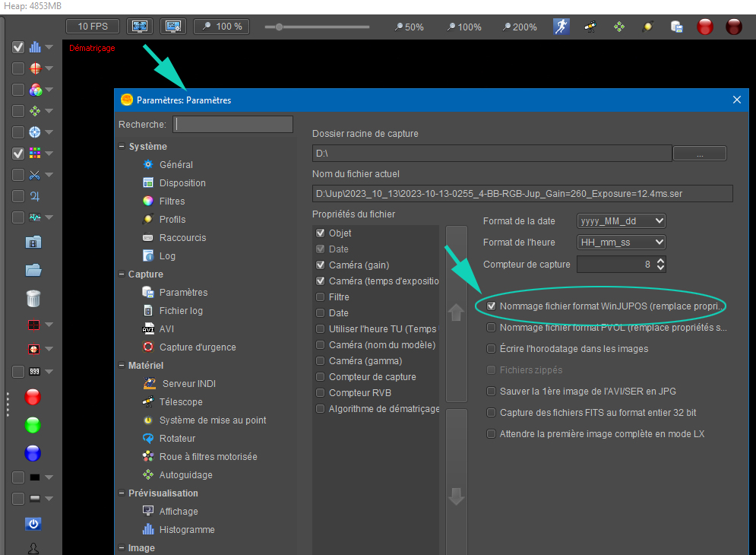Click the dark red round button in toolbar
The width and height of the screenshot is (756, 555).
pyautogui.click(x=734, y=27)
